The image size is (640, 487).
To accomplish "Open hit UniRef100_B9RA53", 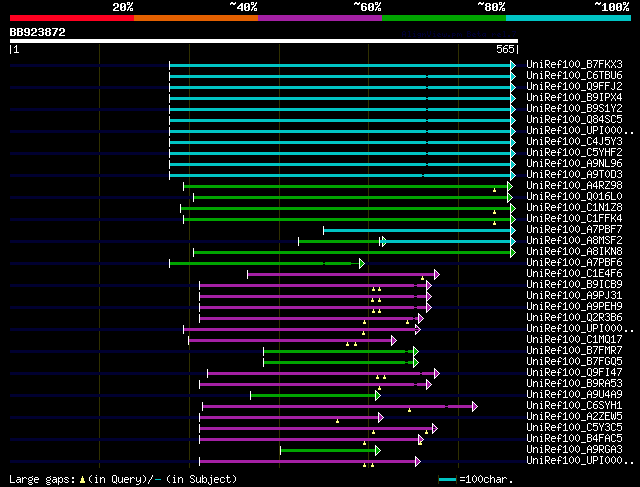I will pyautogui.click(x=574, y=384).
